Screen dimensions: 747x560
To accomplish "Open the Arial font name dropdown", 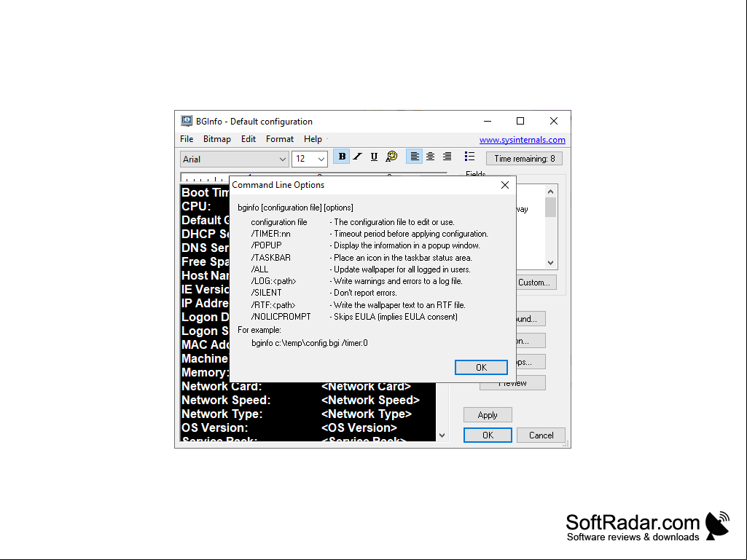I will click(x=235, y=159).
